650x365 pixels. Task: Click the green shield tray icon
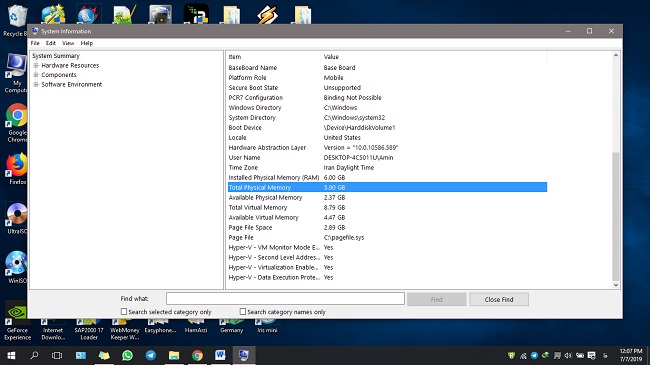point(512,355)
